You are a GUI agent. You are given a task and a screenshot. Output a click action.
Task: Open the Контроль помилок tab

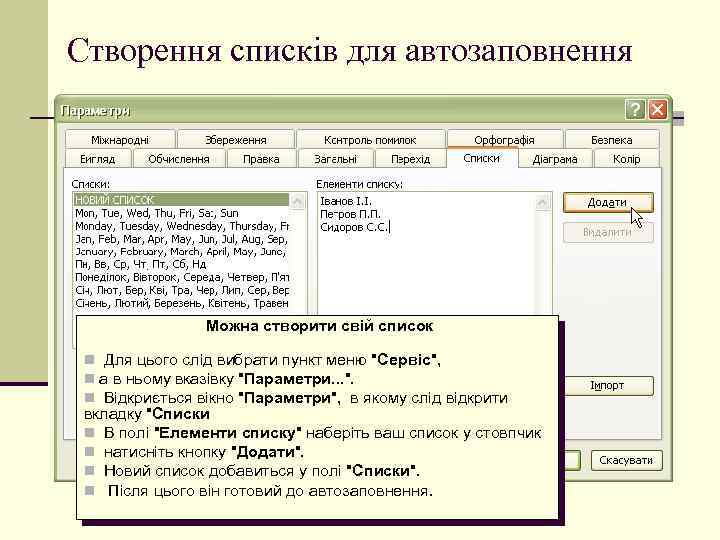pyautogui.click(x=370, y=140)
